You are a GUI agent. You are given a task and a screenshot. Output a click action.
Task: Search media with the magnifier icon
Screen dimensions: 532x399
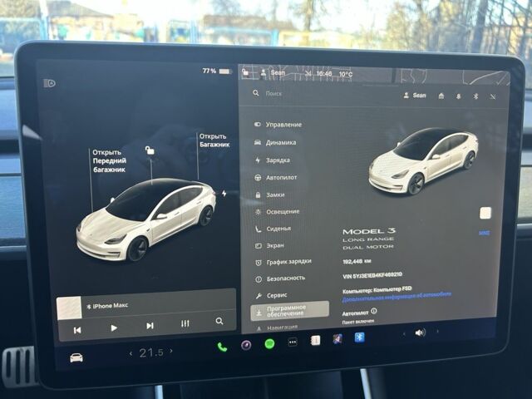coord(219,321)
